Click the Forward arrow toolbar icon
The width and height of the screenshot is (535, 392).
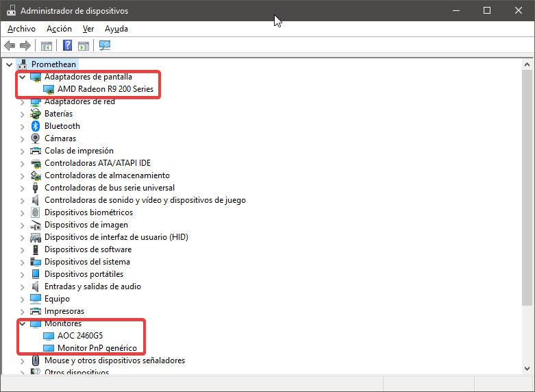(25, 45)
